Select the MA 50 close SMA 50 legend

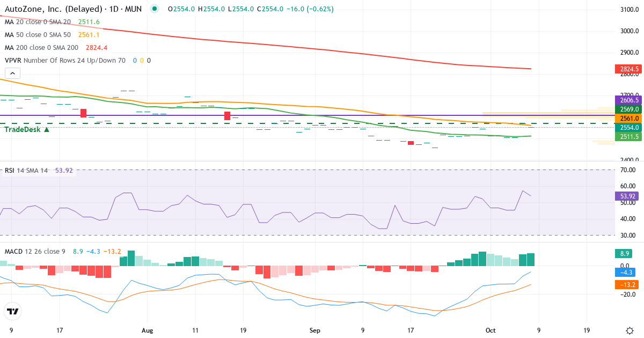38,35
